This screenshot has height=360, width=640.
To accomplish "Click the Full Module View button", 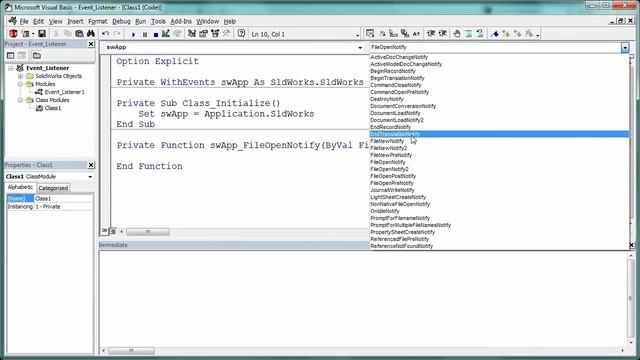I will pyautogui.click(x=113, y=231).
